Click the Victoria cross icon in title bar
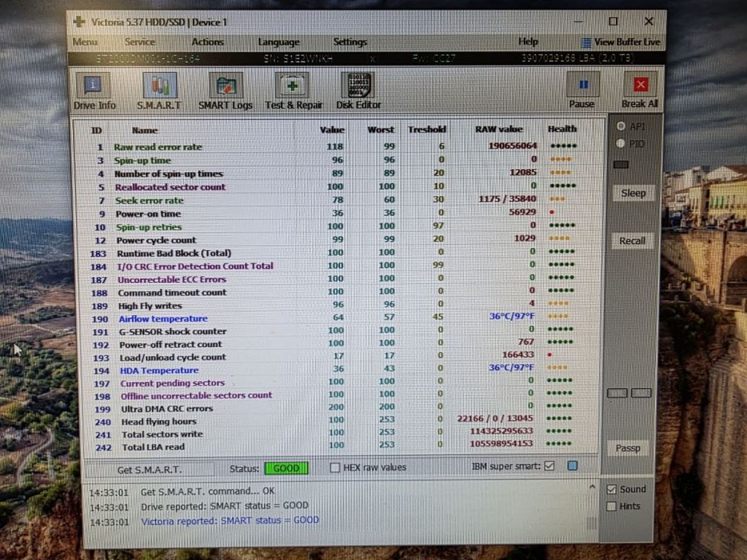The height and width of the screenshot is (560, 747). point(79,21)
